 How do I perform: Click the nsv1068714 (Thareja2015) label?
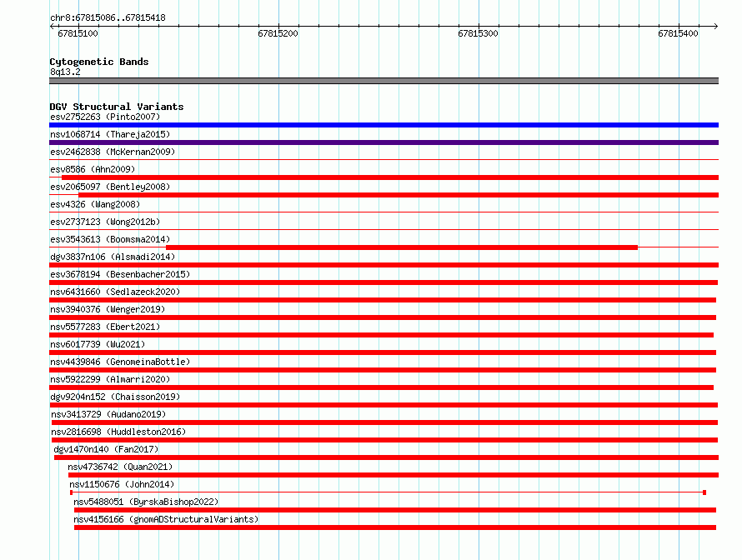[110, 134]
